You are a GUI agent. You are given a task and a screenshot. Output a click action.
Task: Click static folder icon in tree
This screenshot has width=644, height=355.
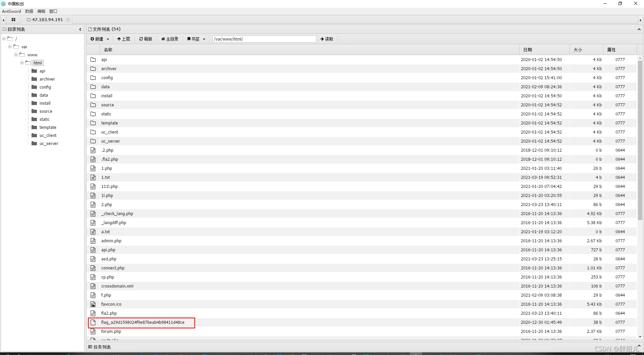pos(34,119)
